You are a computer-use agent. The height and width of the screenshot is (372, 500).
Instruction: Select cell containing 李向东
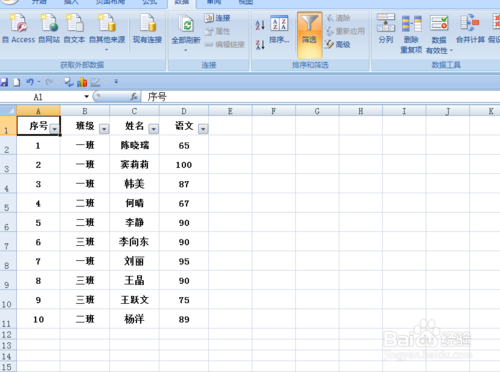point(134,242)
